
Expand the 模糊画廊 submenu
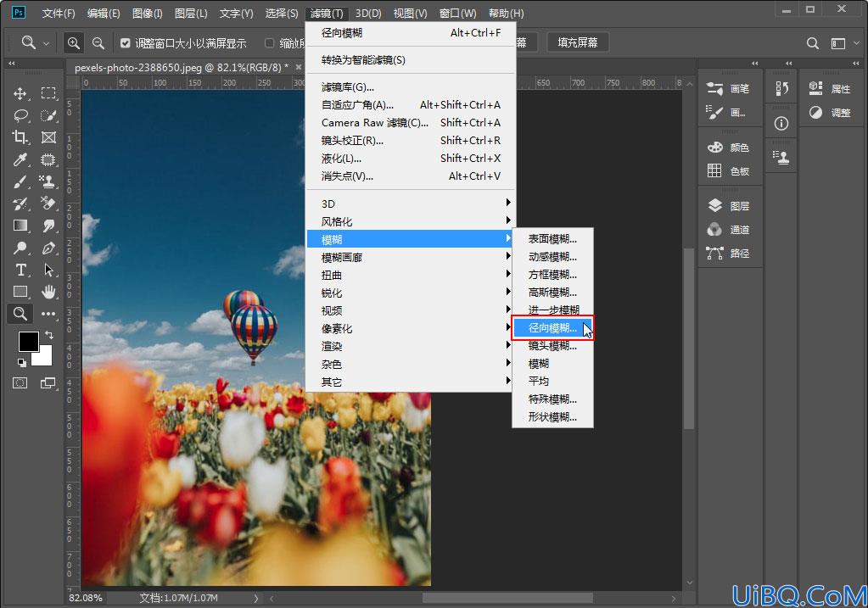pos(410,257)
